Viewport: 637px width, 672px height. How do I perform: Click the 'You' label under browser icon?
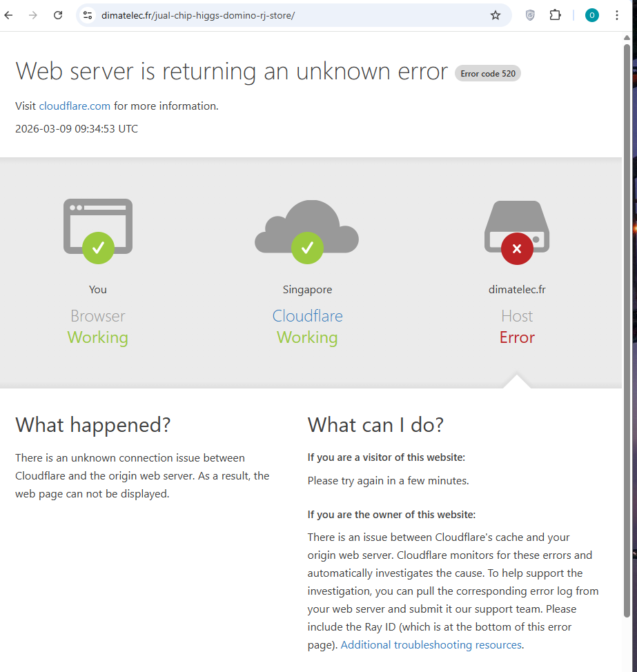pyautogui.click(x=98, y=289)
